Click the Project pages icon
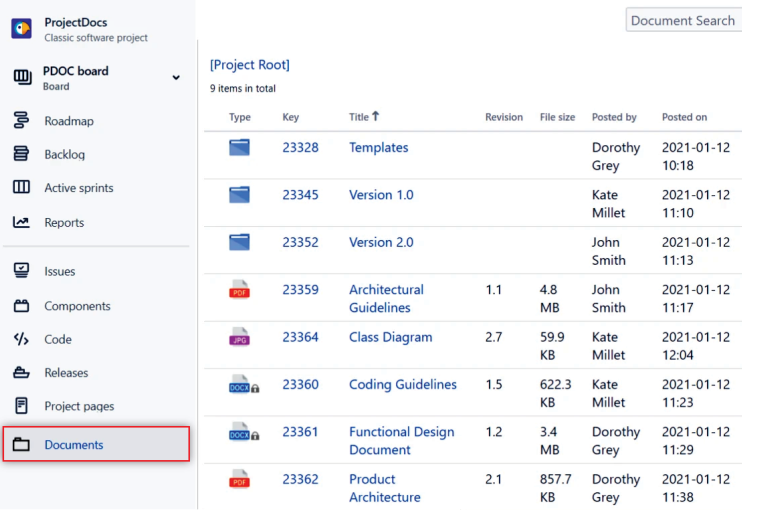The width and height of the screenshot is (774, 517). [x=21, y=406]
